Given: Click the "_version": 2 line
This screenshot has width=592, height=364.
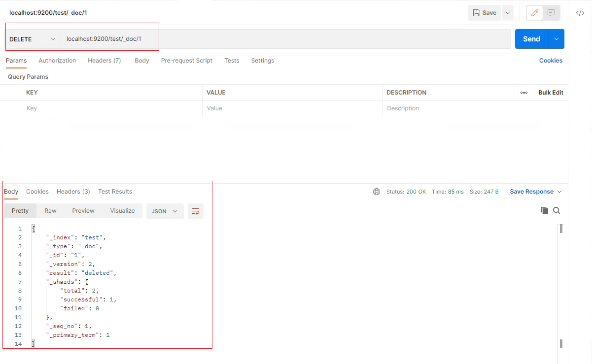Looking at the screenshot, I should (x=70, y=264).
